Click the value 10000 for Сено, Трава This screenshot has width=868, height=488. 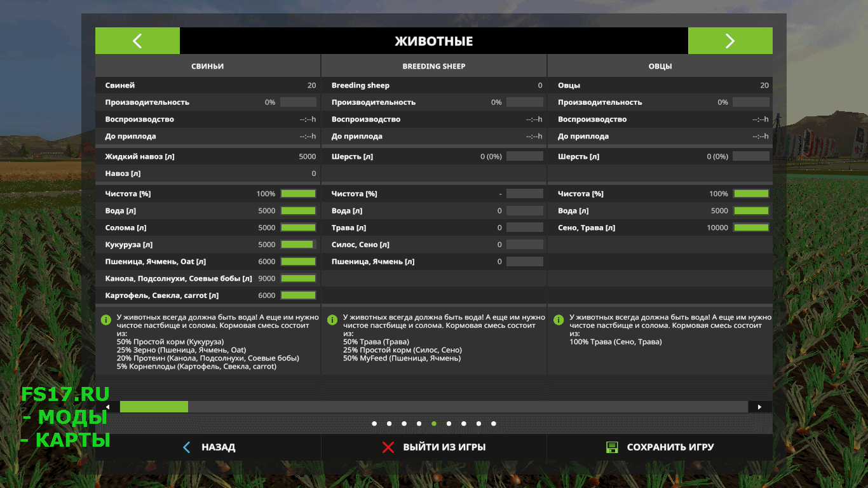pyautogui.click(x=717, y=227)
